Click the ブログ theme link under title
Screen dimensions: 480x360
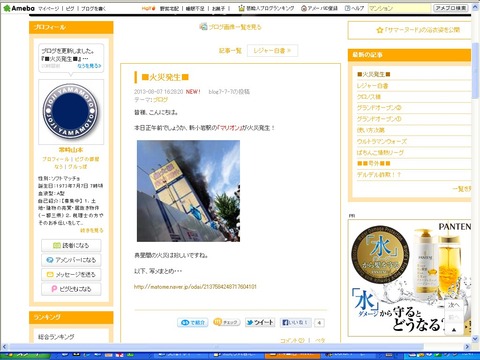[x=160, y=100]
